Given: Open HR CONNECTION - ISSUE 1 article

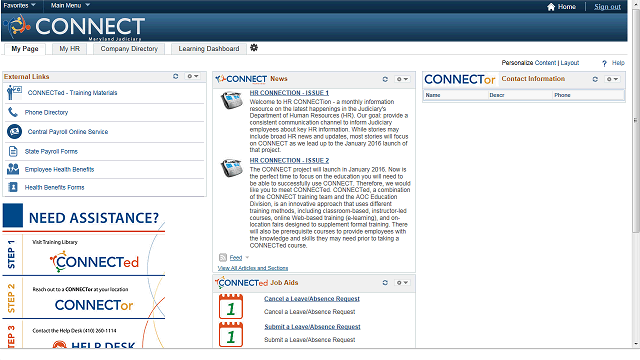Looking at the screenshot, I should click(x=289, y=93).
